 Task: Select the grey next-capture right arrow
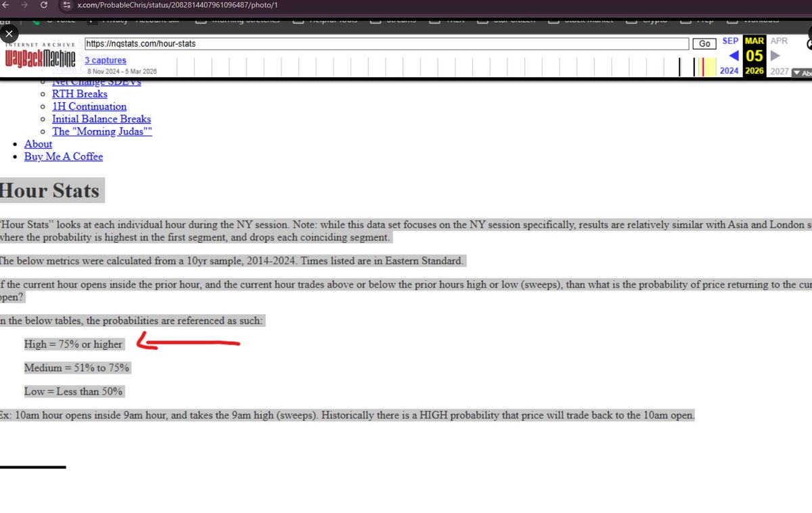tap(776, 55)
